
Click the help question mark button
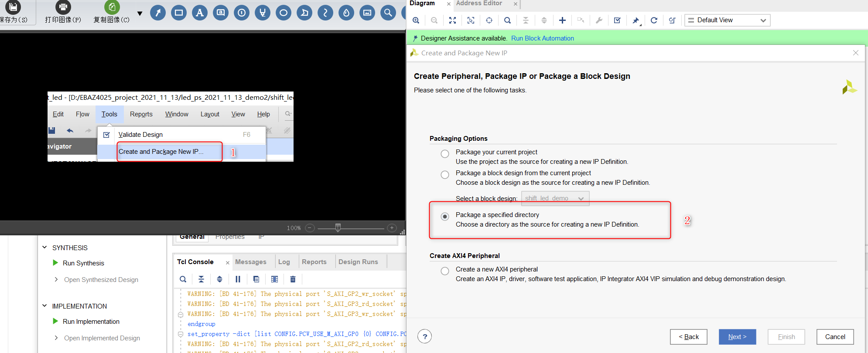click(x=424, y=336)
